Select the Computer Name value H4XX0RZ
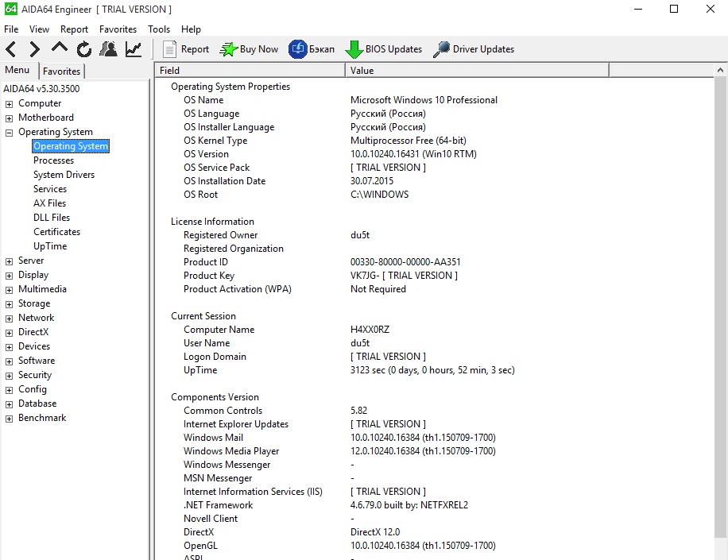Viewport: 728px width, 560px height. [370, 330]
